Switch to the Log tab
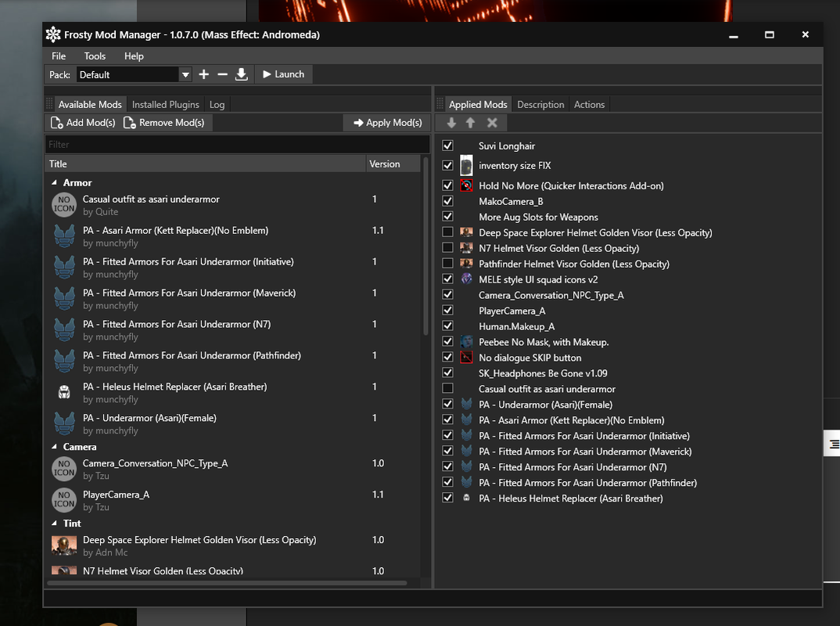 click(x=217, y=105)
